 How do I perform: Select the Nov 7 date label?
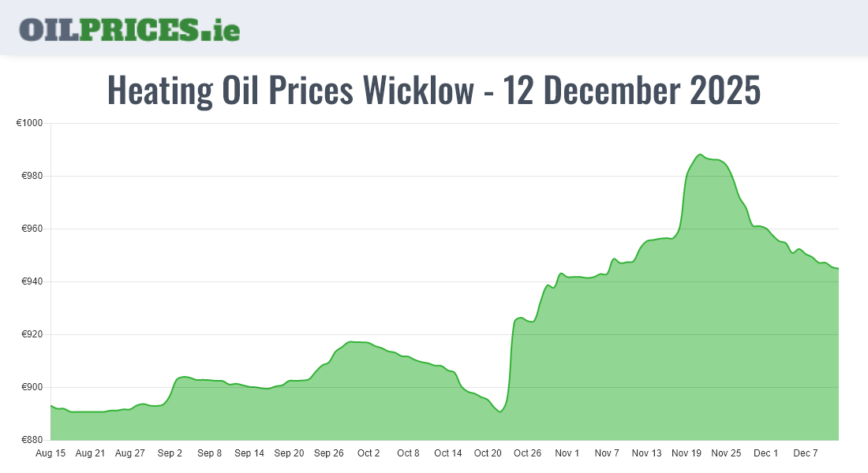[x=607, y=453]
